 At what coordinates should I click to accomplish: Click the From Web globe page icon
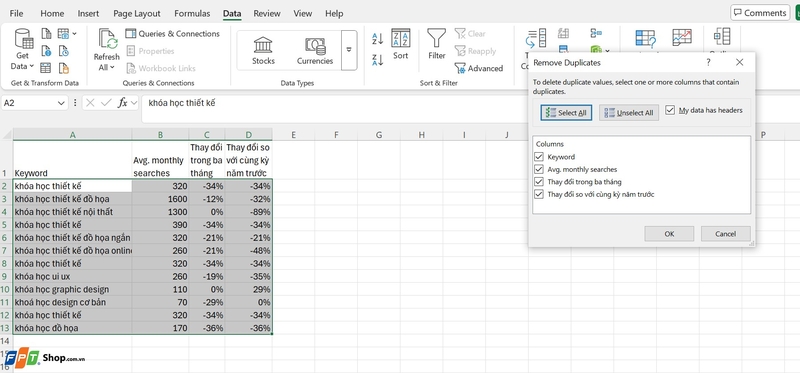[46, 51]
